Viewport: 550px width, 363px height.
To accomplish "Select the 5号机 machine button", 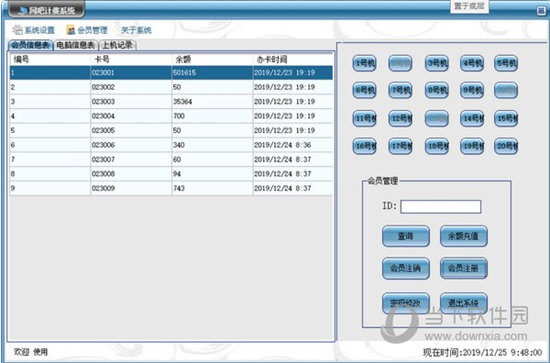I will coord(506,63).
